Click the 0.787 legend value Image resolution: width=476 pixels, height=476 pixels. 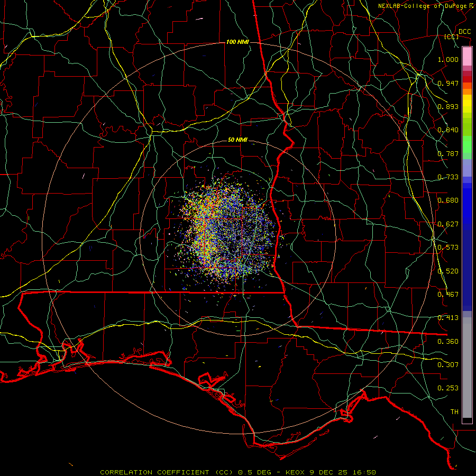tap(448, 153)
